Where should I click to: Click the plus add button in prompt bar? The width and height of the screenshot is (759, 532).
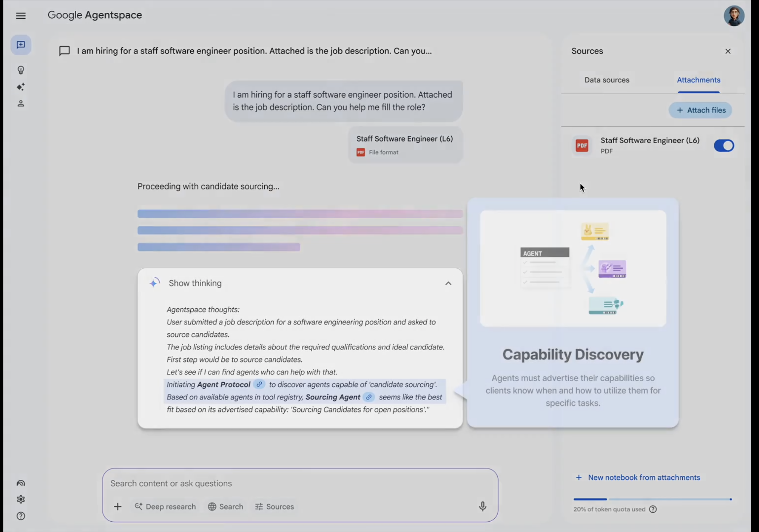point(118,507)
